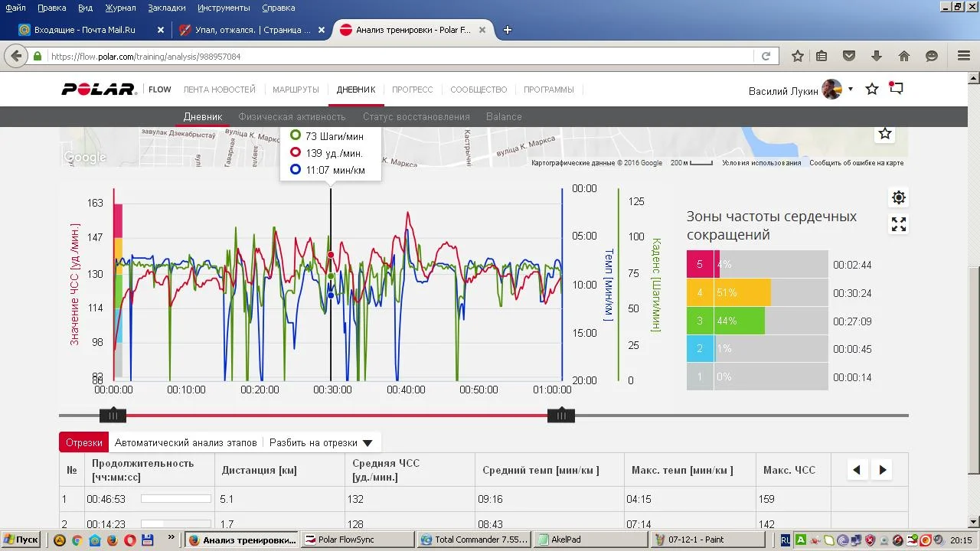This screenshot has width=980, height=551.
Task: Open notifications icon in Polar header
Action: (896, 89)
